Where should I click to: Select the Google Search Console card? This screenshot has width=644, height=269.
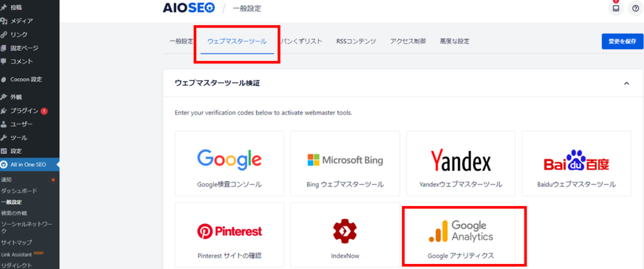(230, 163)
